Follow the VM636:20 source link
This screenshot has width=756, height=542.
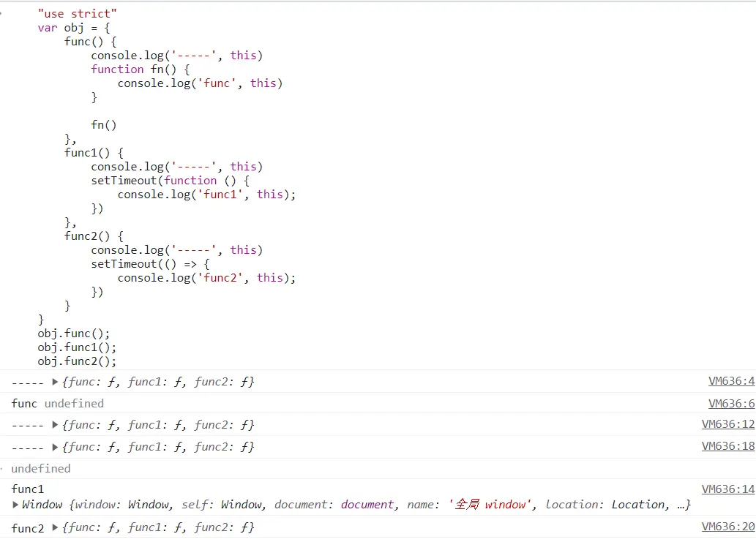[727, 527]
